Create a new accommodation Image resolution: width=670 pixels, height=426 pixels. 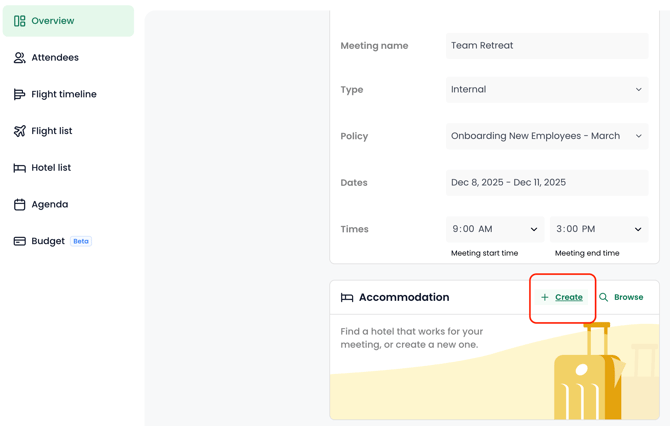point(562,297)
